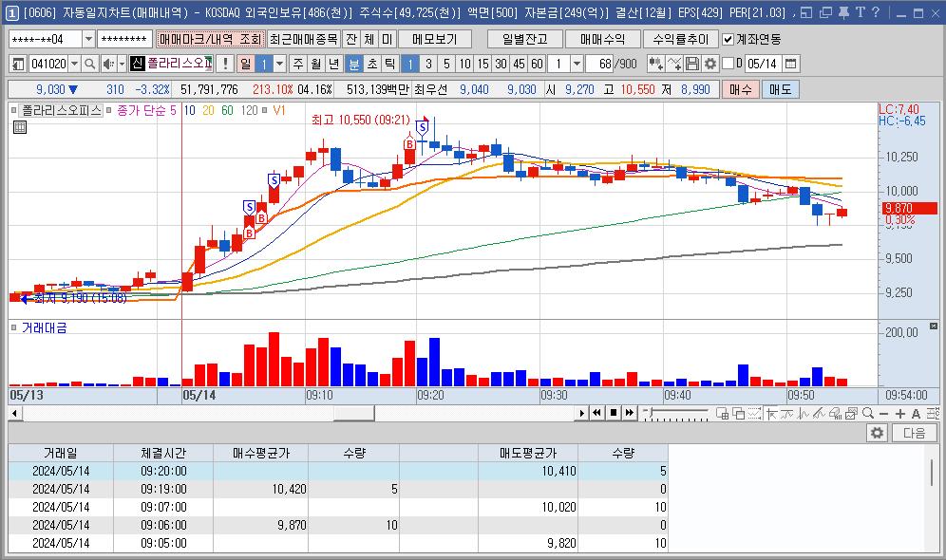Open the calendar date picker icon

pos(791,64)
